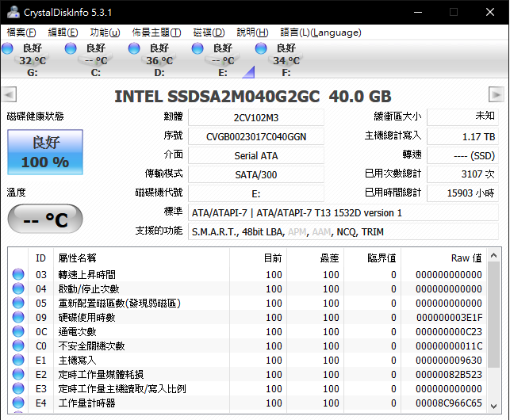Click the standard field ATA/ATAPI-7 text

click(343, 213)
